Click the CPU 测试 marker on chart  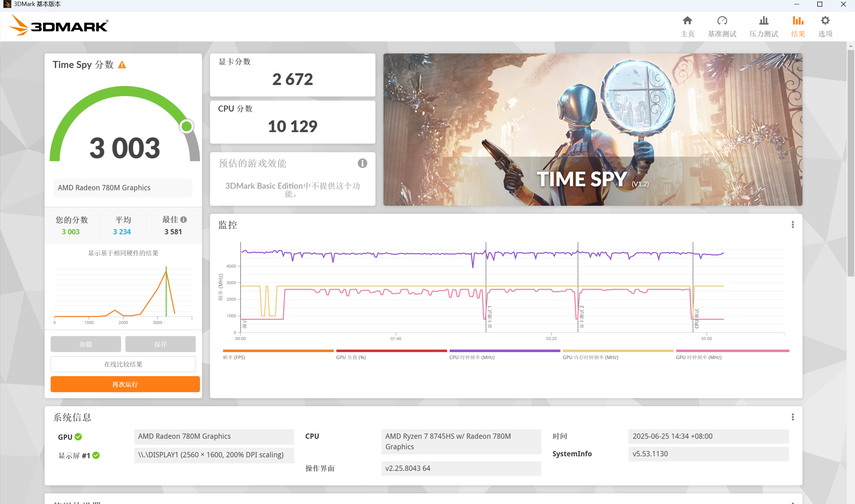point(697,318)
